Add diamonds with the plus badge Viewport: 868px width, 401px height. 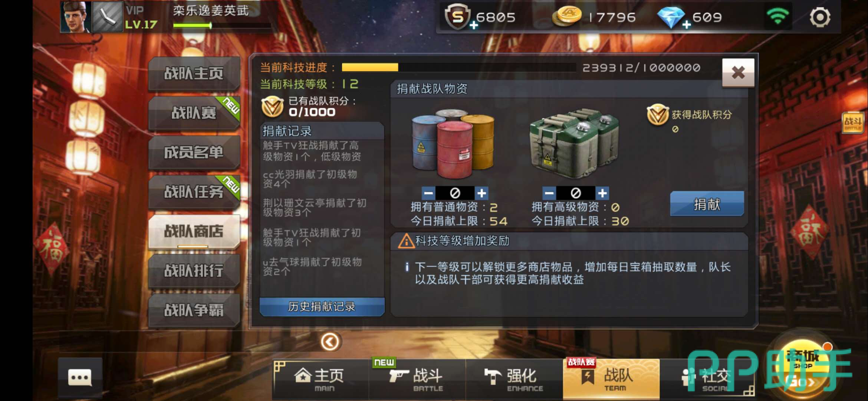pos(687,25)
